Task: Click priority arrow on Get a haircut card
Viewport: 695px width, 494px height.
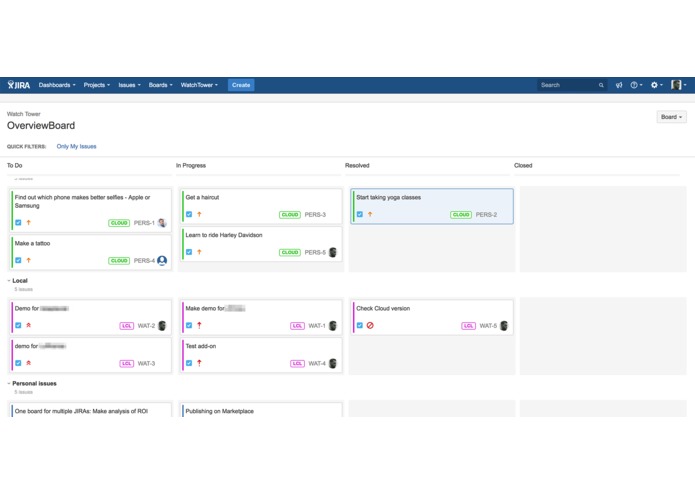Action: click(199, 214)
